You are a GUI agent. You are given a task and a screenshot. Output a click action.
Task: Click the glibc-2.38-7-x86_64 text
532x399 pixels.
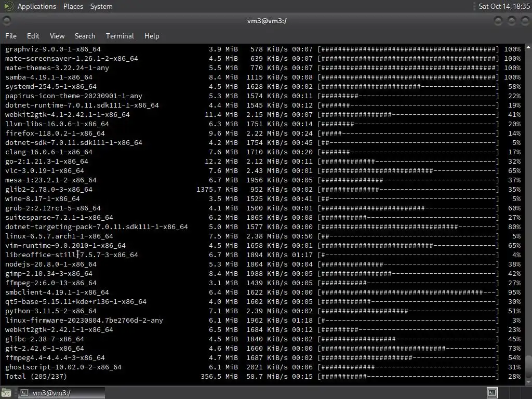(45, 339)
